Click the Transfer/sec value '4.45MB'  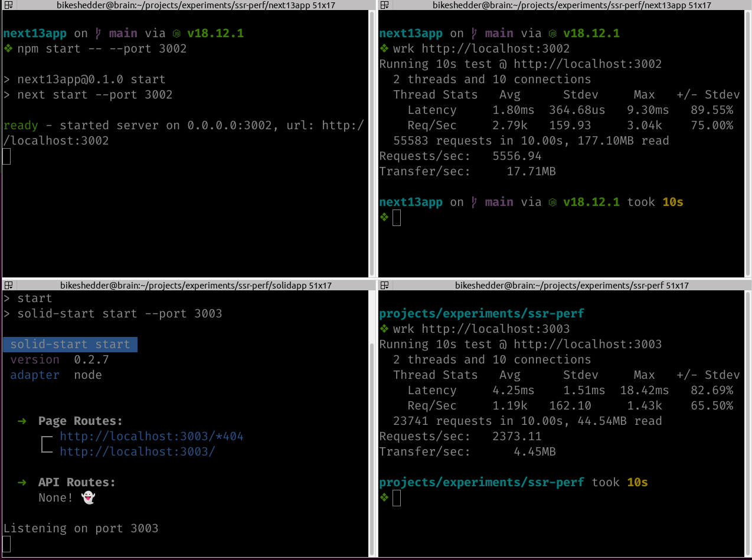(535, 452)
